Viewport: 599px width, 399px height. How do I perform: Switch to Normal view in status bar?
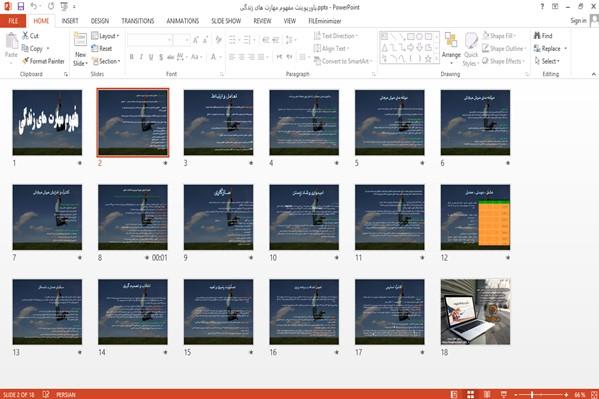[x=453, y=394]
